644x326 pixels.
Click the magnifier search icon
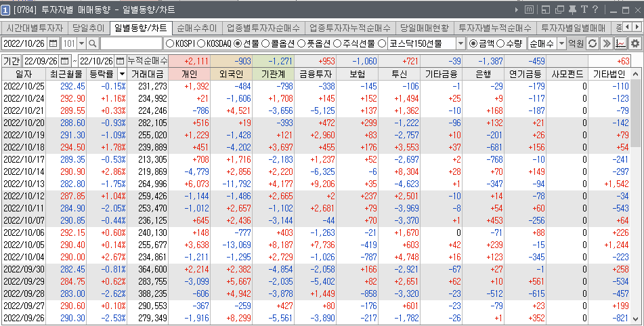[x=93, y=43]
